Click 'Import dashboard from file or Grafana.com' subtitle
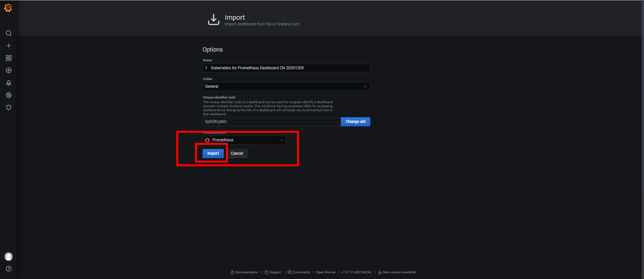Image resolution: width=644 pixels, height=279 pixels. click(x=262, y=24)
